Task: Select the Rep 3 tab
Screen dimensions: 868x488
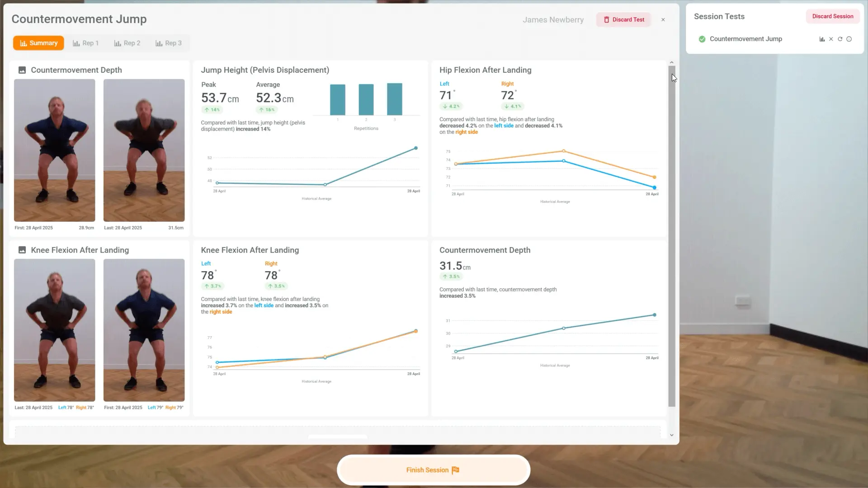Action: 169,43
